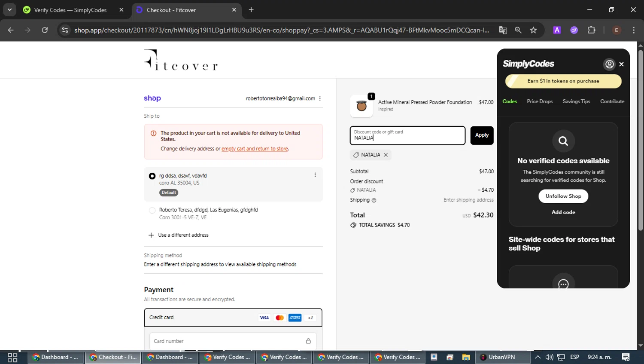644x364 pixels.
Task: Open the Chrome profile E avatar
Action: pos(617,30)
